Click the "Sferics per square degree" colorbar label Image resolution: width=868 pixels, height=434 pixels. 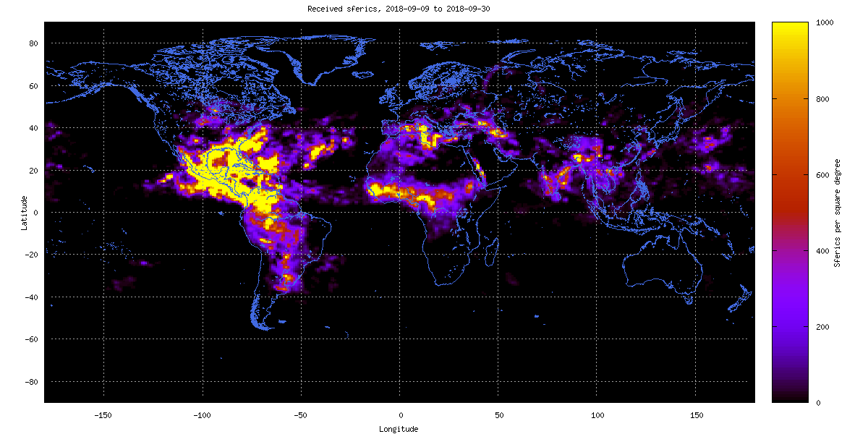pos(837,213)
